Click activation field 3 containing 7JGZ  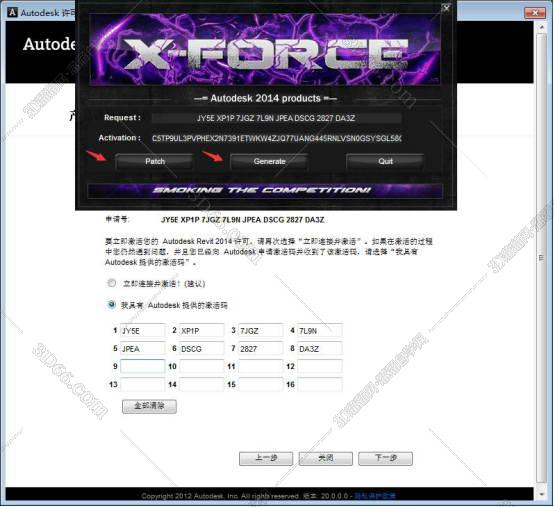point(261,331)
